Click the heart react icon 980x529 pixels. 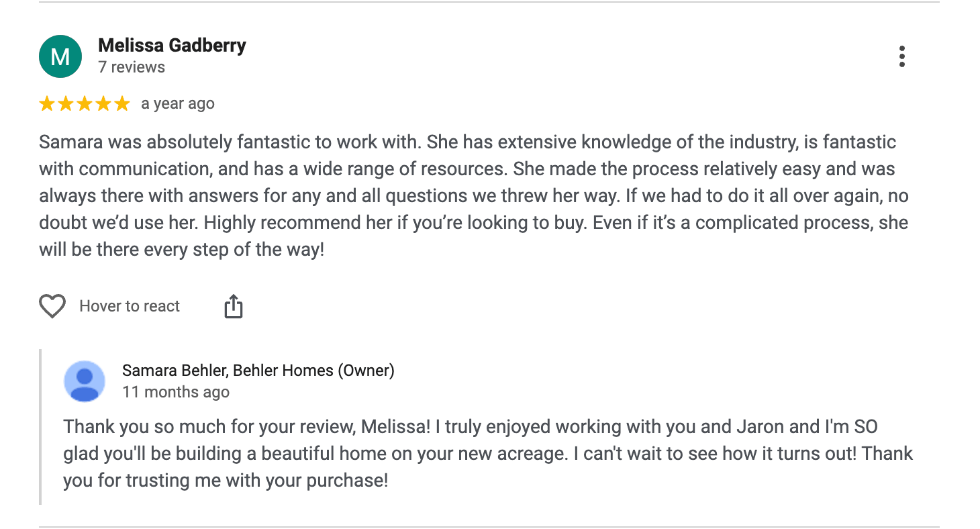[x=52, y=307]
